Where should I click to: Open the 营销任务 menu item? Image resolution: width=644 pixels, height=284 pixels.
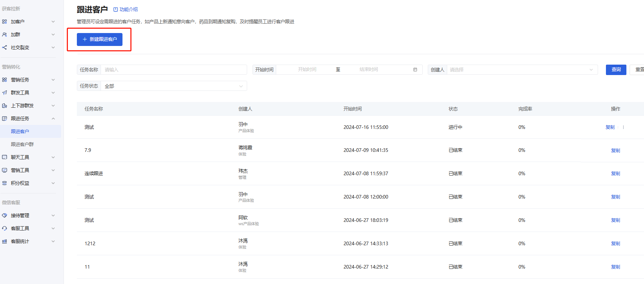pyautogui.click(x=29, y=80)
